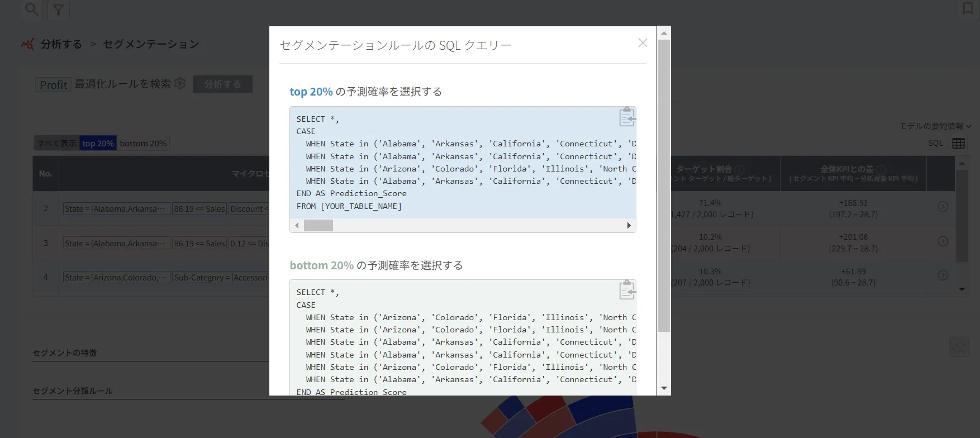Click the dialog scrollbar up arrow
Image resolution: width=980 pixels, height=438 pixels.
[664, 33]
